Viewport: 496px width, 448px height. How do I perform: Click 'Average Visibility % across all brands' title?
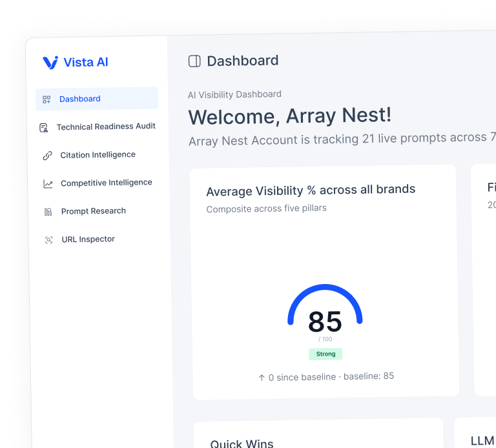[x=311, y=190]
